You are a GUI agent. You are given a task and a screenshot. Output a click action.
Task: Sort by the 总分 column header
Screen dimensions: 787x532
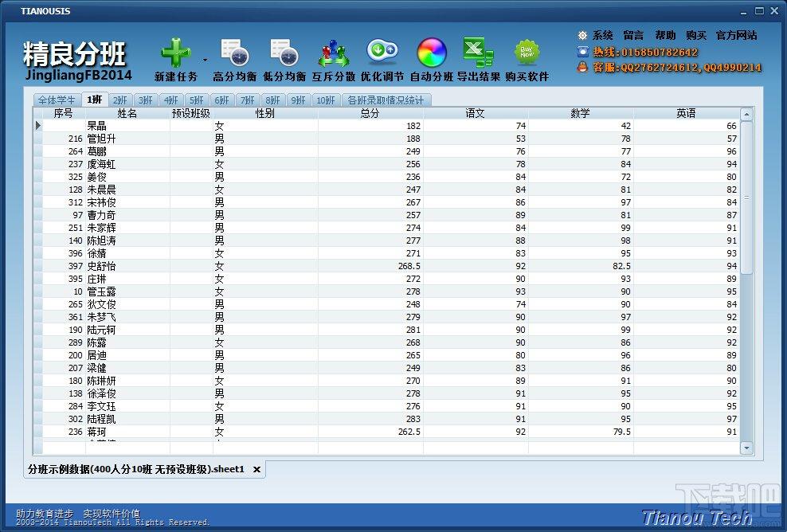tap(370, 113)
